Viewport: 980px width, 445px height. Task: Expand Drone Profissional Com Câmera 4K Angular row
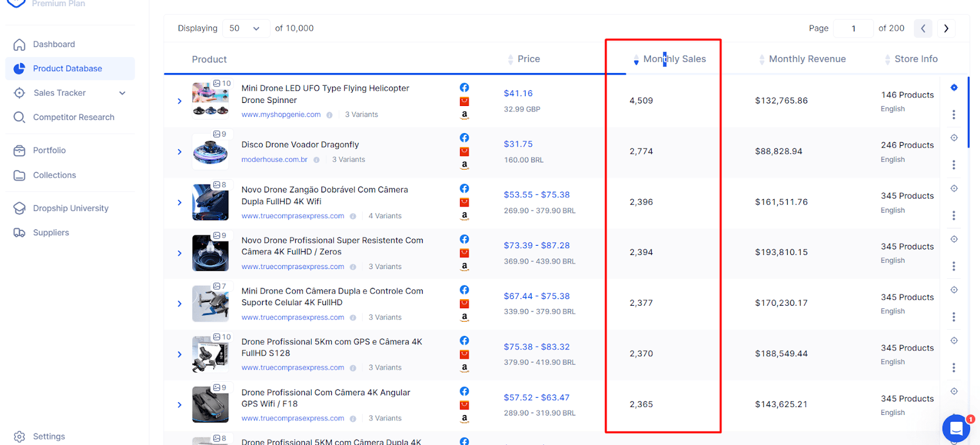point(179,405)
